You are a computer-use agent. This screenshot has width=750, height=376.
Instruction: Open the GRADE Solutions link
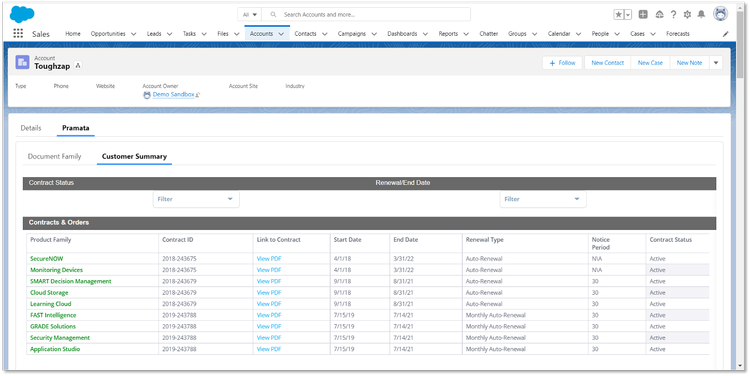(x=53, y=326)
